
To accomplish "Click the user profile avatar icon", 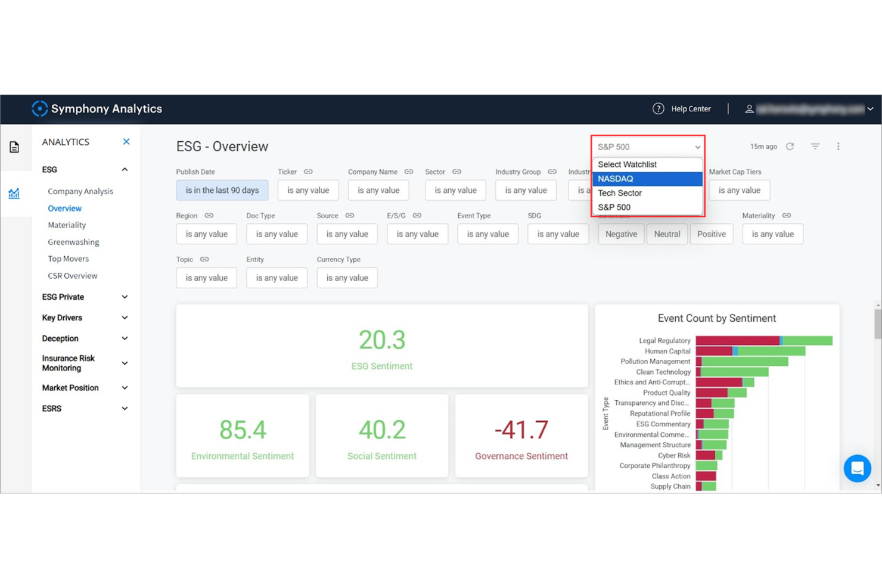I will (749, 108).
